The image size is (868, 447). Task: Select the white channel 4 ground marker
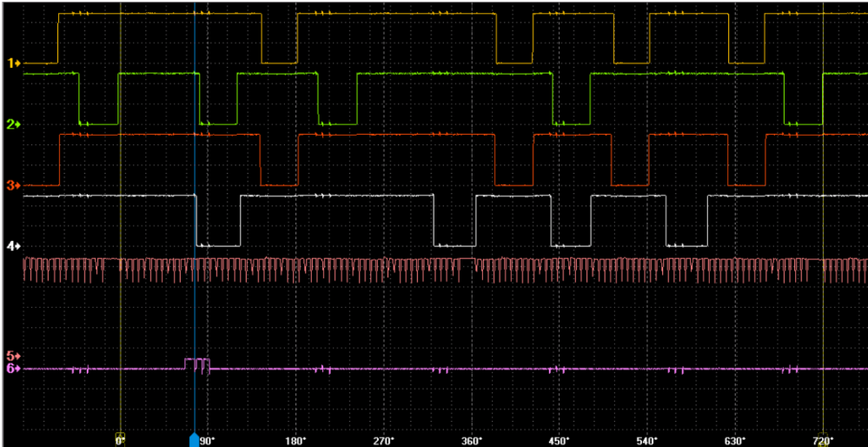pyautogui.click(x=13, y=246)
